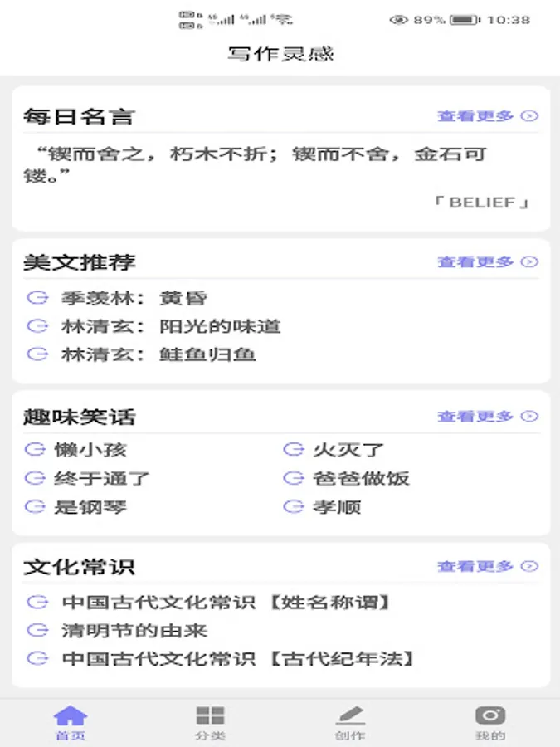Tap arrow icon beside 火灭了

pos(294,449)
